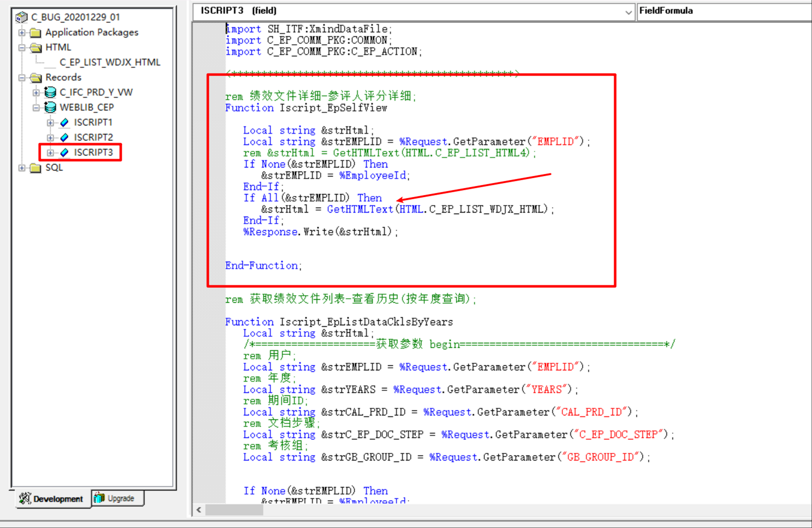
Task: Select C_BUG_20201229_01 project root
Action: click(75, 17)
